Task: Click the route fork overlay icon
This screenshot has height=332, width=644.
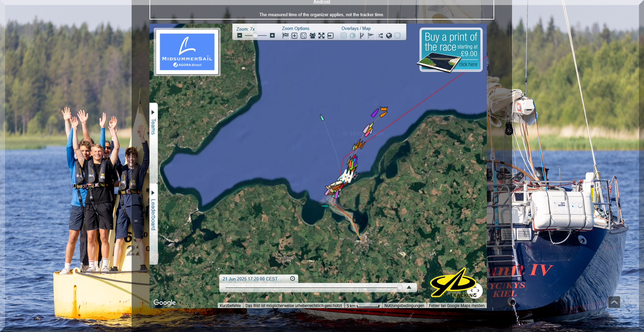Action: coord(362,36)
